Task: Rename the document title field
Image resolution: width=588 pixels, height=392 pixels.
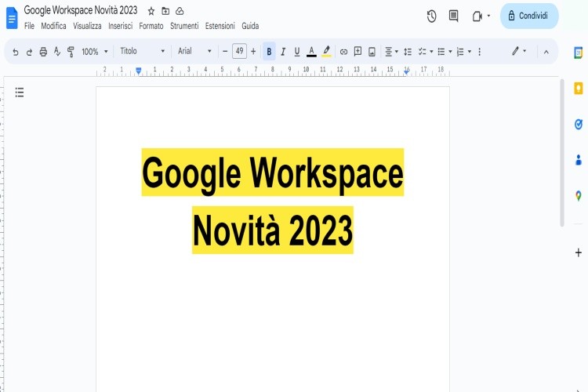Action: pos(81,10)
